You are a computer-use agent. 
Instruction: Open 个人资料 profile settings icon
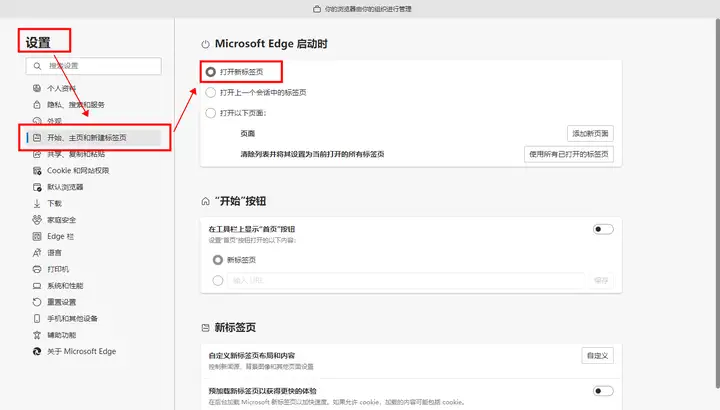tap(37, 88)
